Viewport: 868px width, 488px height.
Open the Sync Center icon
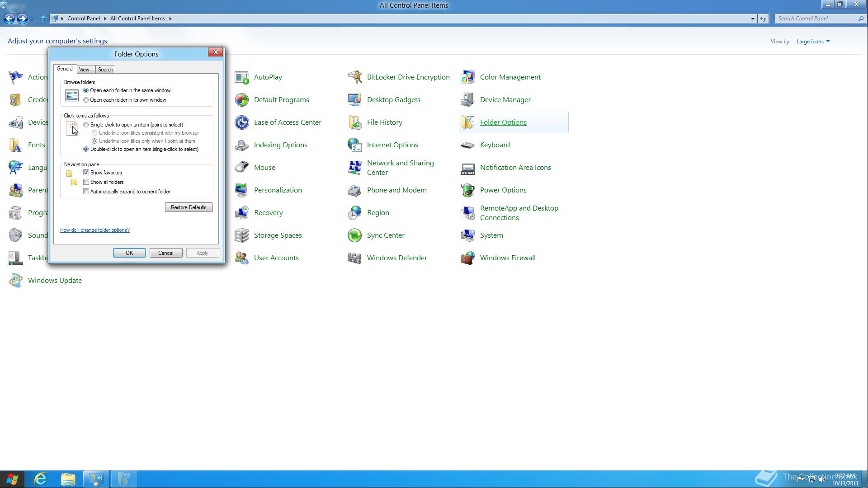355,235
